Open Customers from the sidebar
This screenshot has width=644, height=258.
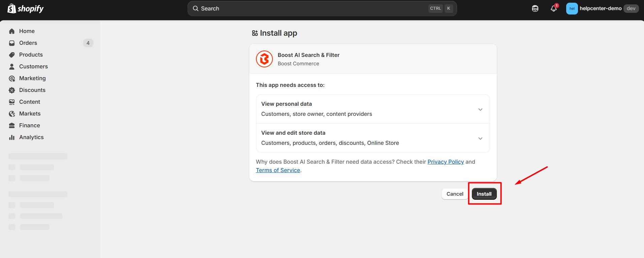click(33, 67)
